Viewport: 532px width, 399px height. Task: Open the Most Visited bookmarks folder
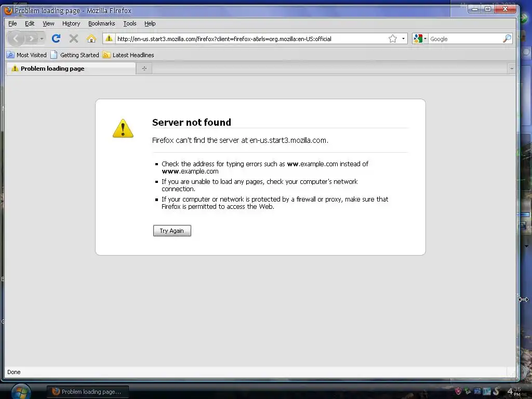[x=27, y=55]
